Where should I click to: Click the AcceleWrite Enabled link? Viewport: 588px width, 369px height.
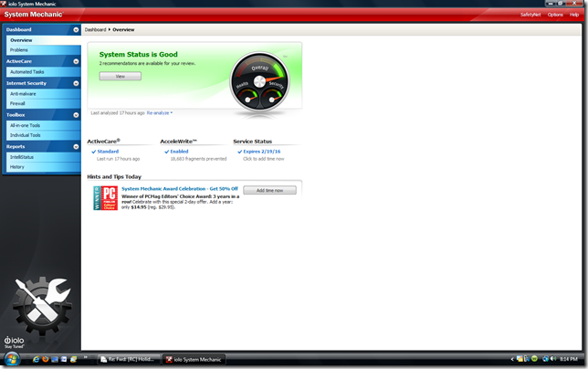179,152
